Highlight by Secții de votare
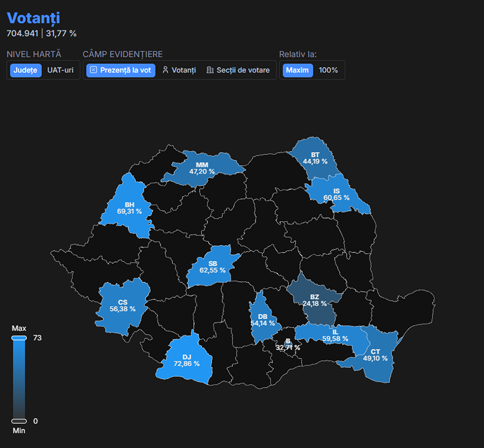This screenshot has height=448, width=484. 238,70
